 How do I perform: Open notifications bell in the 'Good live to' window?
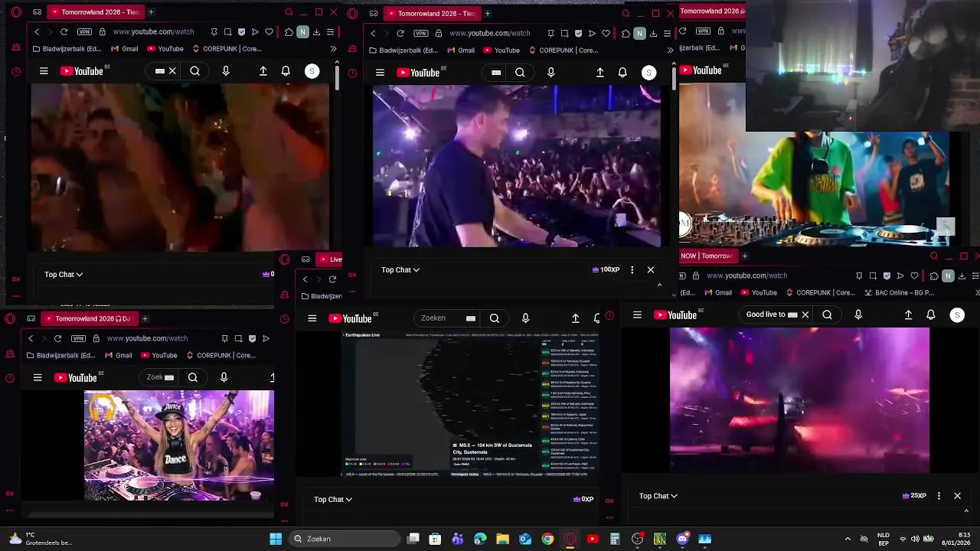pyautogui.click(x=931, y=315)
